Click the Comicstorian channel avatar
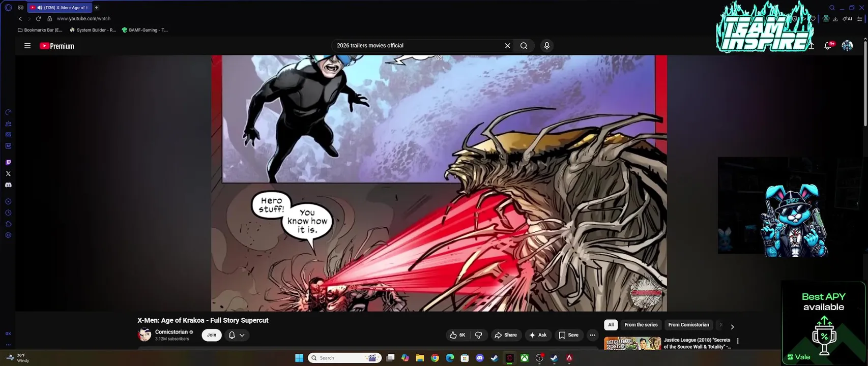 pos(145,334)
